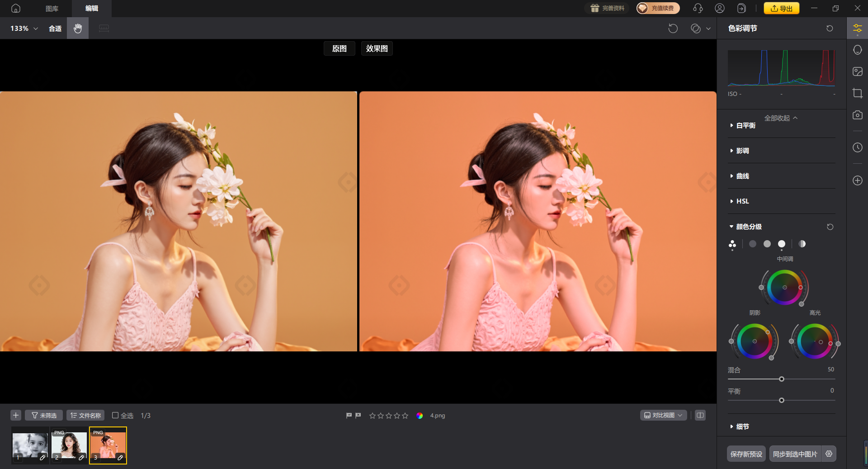Toggle the split-view layout button
Viewport: 868px width, 469px height.
[700, 415]
